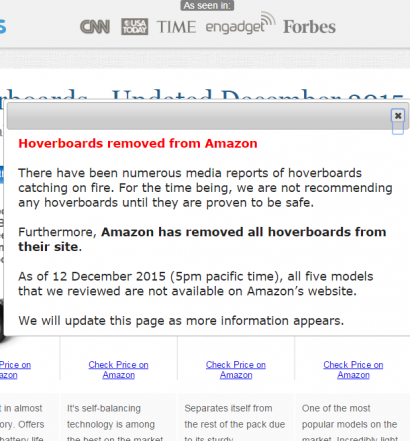This screenshot has width=410, height=441.
Task: Click the 'As seen in:' label
Action: 207,5
